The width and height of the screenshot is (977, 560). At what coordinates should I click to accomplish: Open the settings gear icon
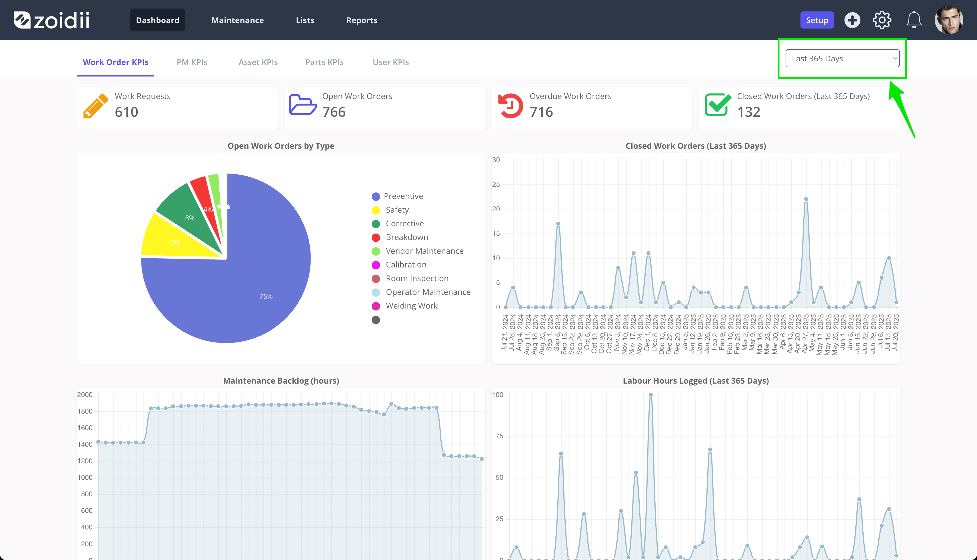(882, 20)
